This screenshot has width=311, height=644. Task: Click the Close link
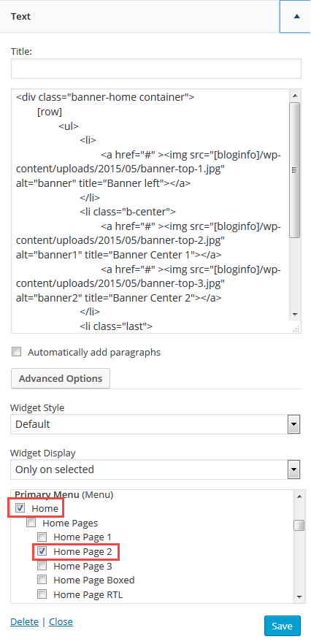pos(61,621)
